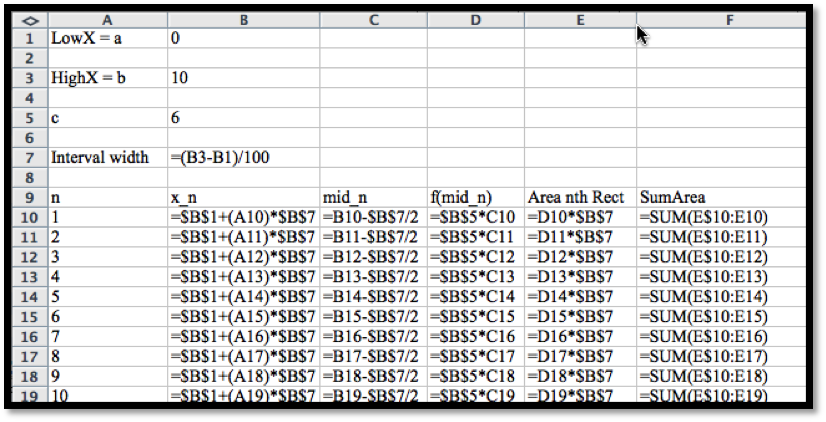
Task: Select the SumArea header cell
Action: coord(720,197)
